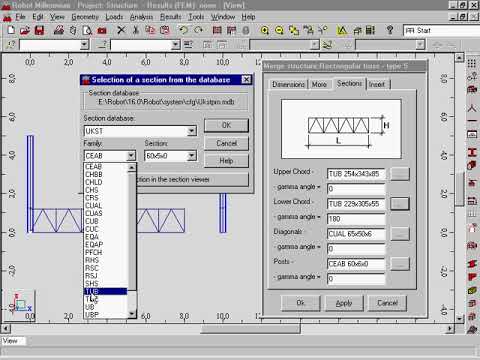Click the New project icon in the toolbar

point(11,30)
